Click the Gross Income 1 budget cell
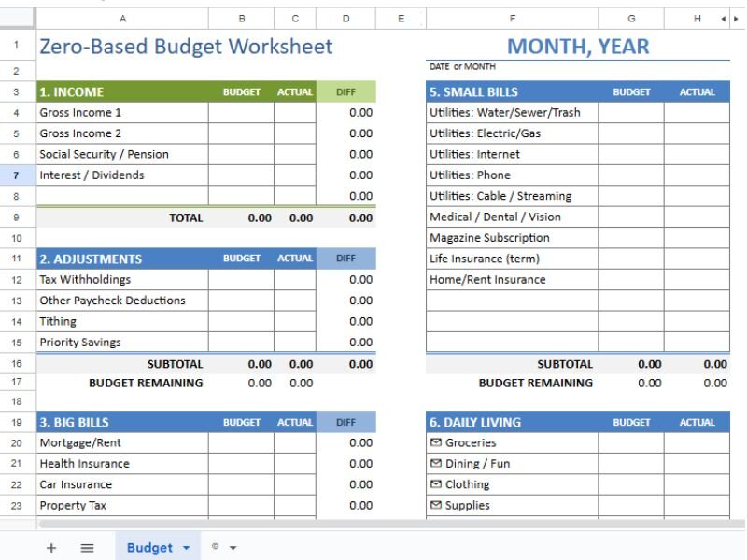Screen dimensions: 747x560 pyautogui.click(x=241, y=112)
